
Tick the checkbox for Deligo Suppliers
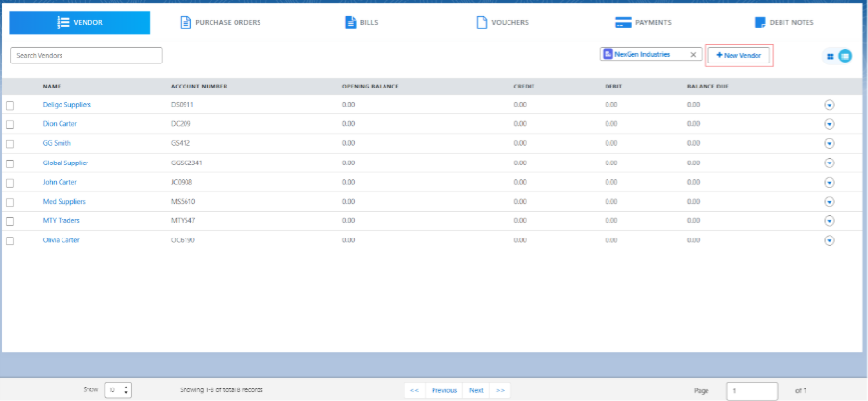(x=11, y=105)
